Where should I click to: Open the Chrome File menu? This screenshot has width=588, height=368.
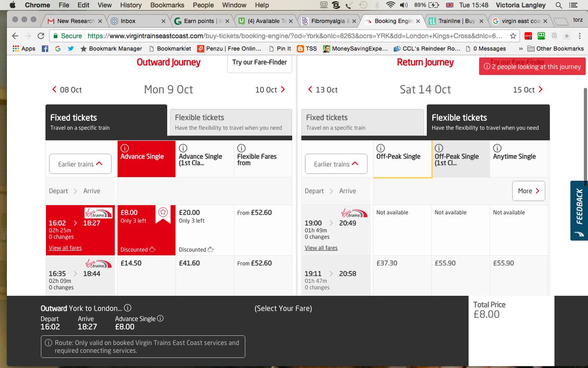(64, 5)
